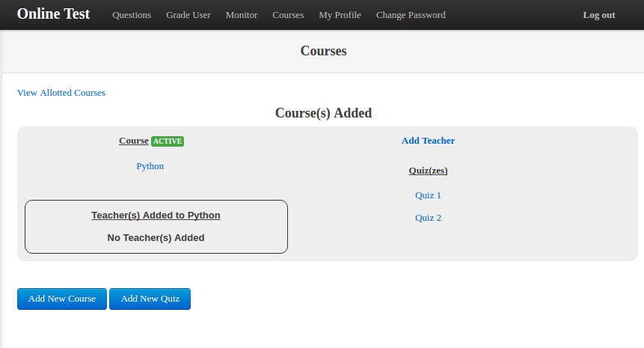
Task: Click the Add New Course button
Action: (62, 299)
